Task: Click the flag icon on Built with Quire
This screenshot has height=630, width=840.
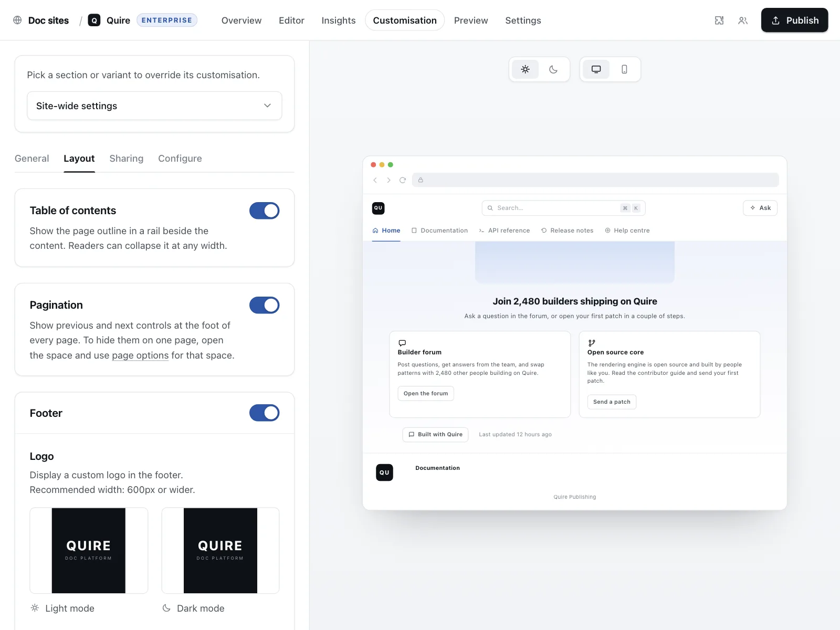Action: point(412,435)
